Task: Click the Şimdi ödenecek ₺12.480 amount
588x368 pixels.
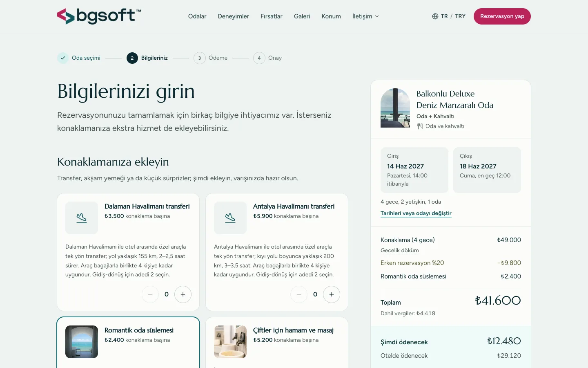Action: (x=504, y=341)
